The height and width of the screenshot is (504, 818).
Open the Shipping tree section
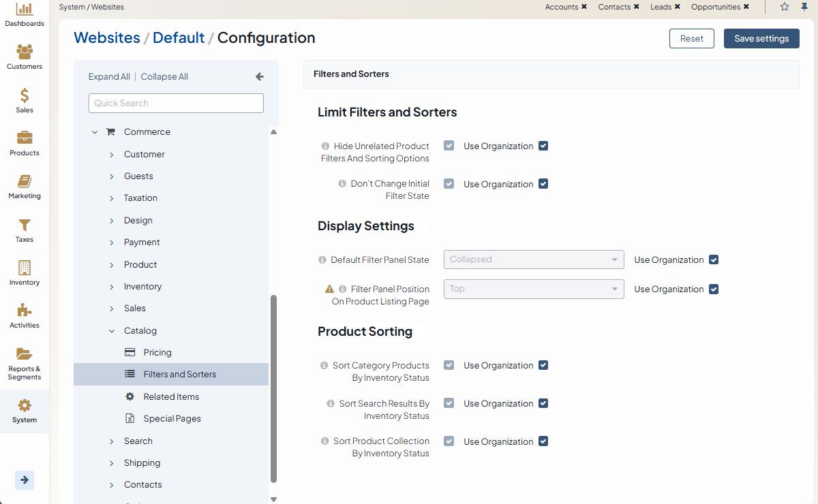click(142, 462)
